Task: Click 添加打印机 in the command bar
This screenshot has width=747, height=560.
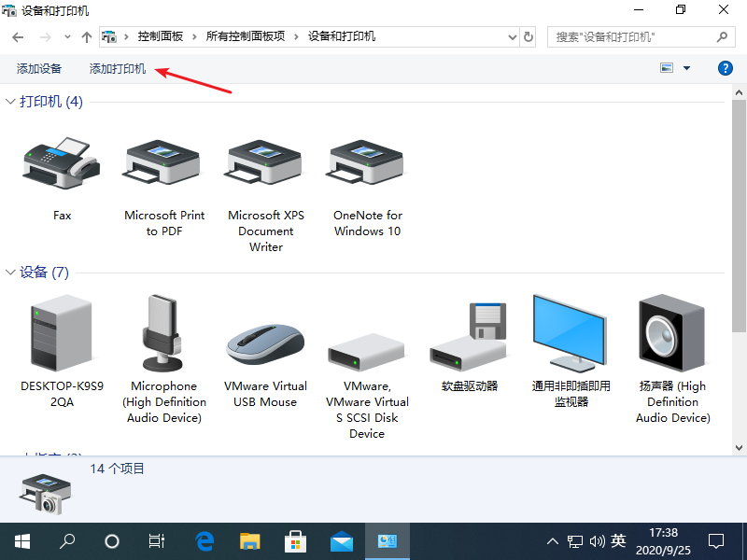Action: click(x=118, y=69)
